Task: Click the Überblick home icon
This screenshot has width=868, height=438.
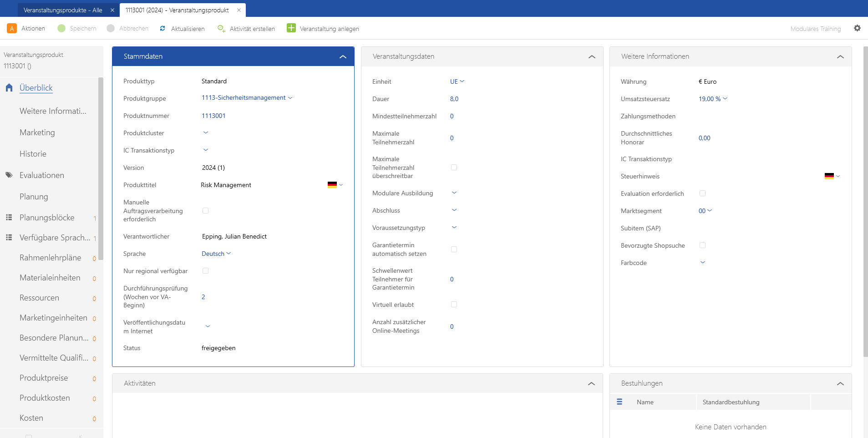Action: click(x=9, y=88)
